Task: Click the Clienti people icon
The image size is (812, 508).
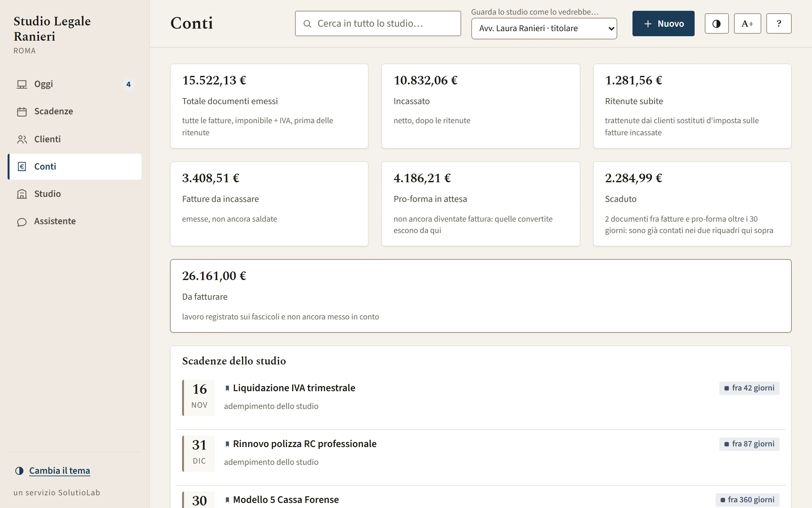Action: tap(22, 139)
